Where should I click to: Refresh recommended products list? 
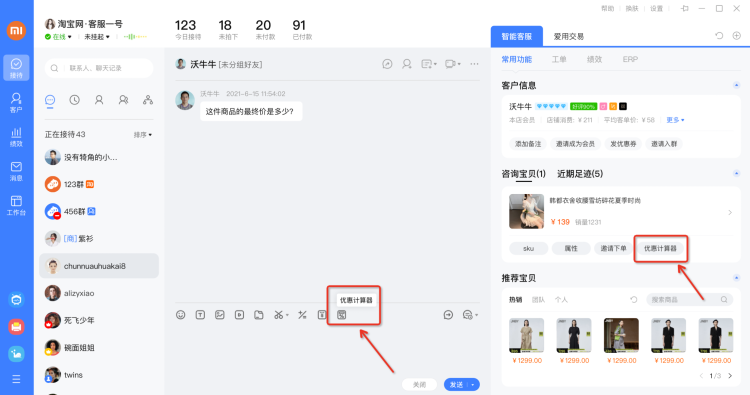tap(634, 299)
